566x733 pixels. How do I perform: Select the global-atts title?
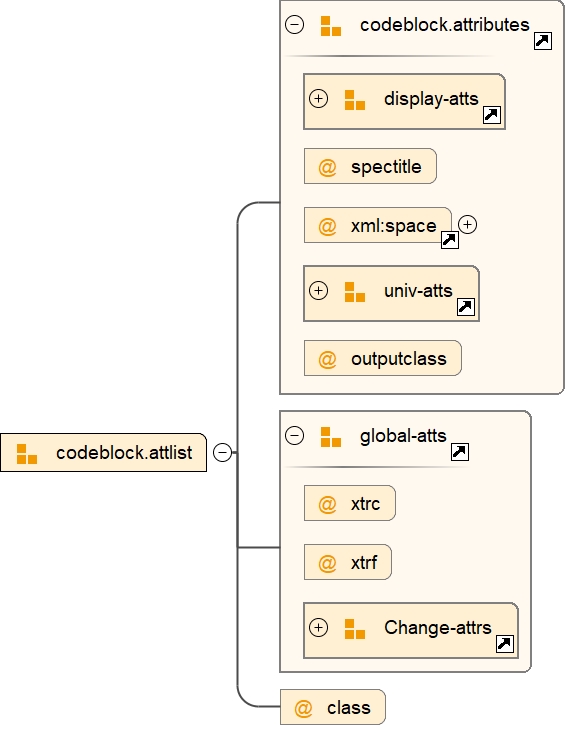[403, 436]
